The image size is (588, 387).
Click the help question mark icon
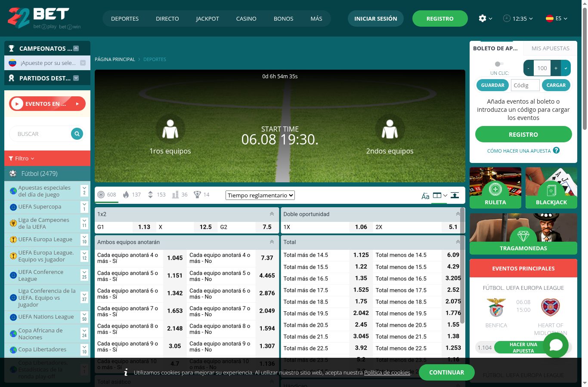click(556, 150)
